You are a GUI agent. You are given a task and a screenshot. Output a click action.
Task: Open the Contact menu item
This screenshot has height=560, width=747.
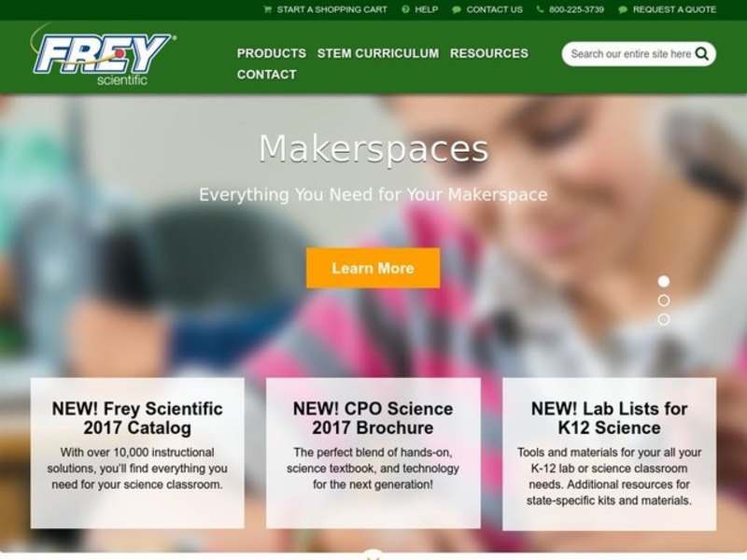point(267,75)
